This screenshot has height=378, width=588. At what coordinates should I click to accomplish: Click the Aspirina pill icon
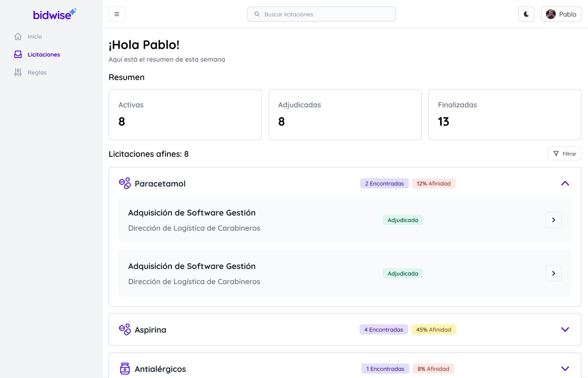pyautogui.click(x=125, y=329)
